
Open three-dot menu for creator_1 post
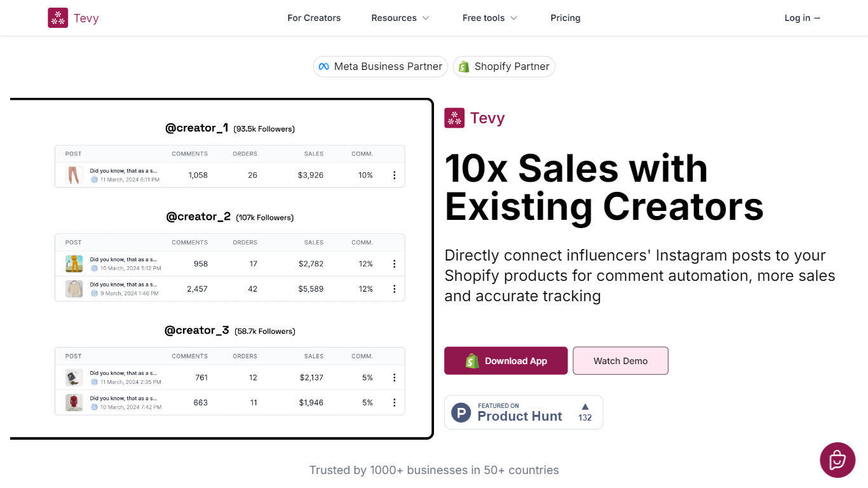[x=394, y=175]
